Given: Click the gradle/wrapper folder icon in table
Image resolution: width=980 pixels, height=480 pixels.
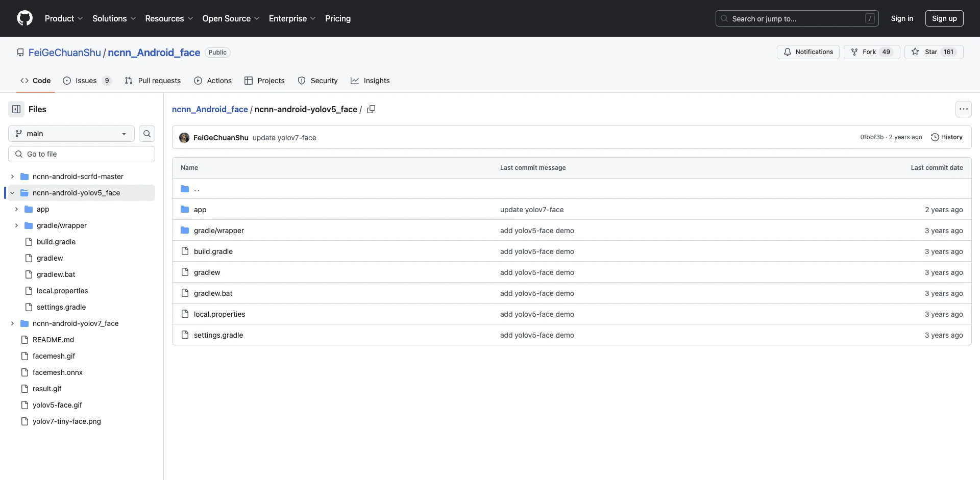Looking at the screenshot, I should (x=185, y=231).
